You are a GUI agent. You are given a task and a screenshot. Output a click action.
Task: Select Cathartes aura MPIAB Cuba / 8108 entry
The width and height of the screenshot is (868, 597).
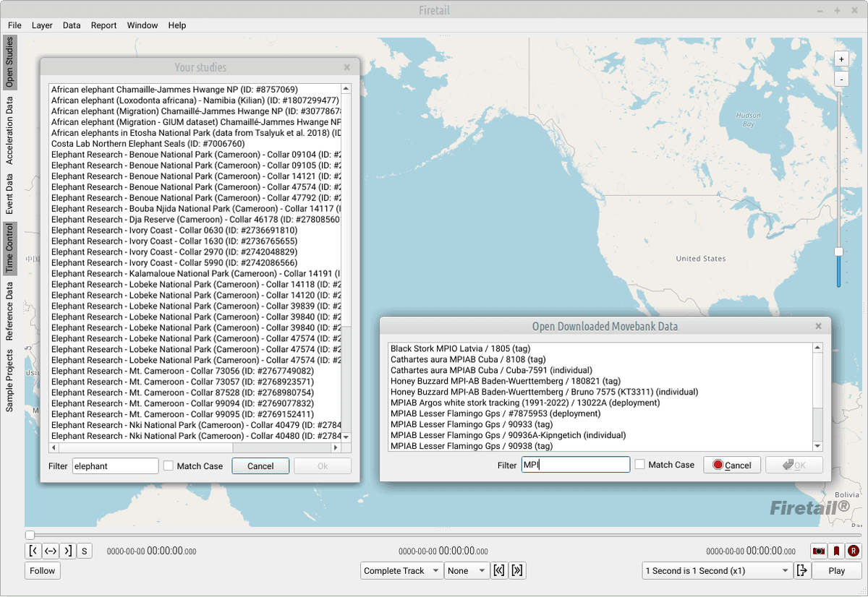tap(600, 359)
